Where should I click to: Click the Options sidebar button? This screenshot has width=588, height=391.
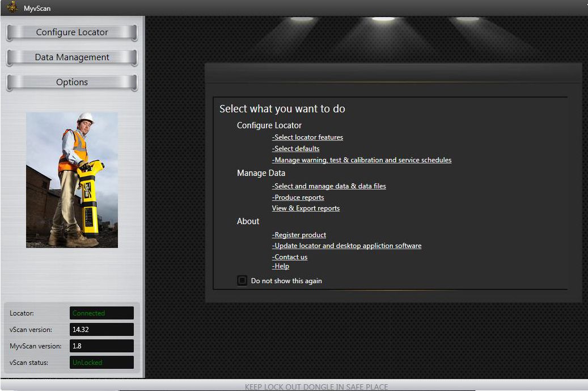(x=72, y=82)
